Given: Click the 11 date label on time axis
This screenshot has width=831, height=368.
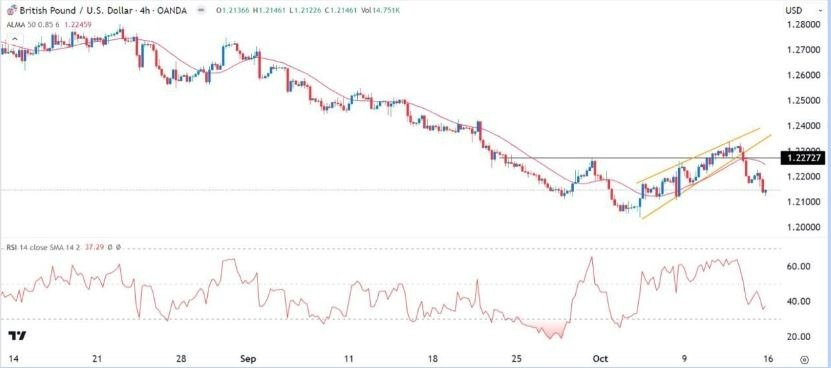Looking at the screenshot, I should tap(348, 358).
